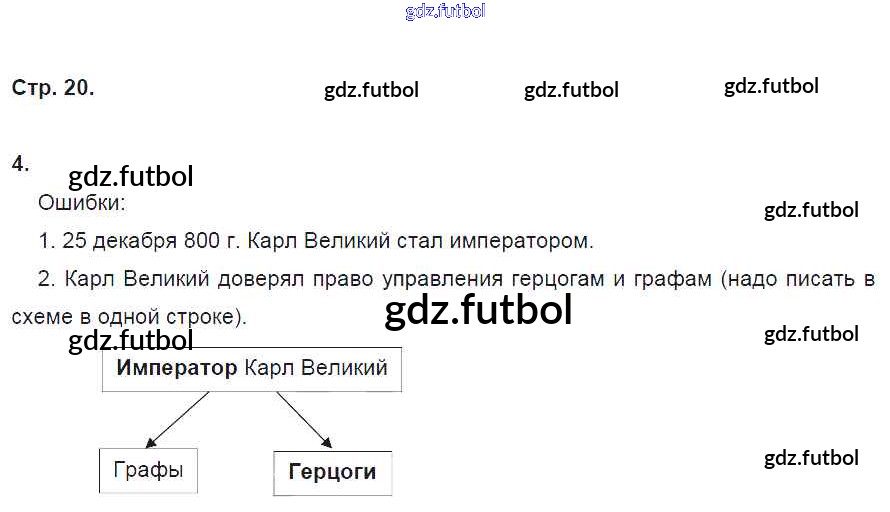Select the "Графы" diagram box
This screenshot has width=890, height=512.
[148, 469]
